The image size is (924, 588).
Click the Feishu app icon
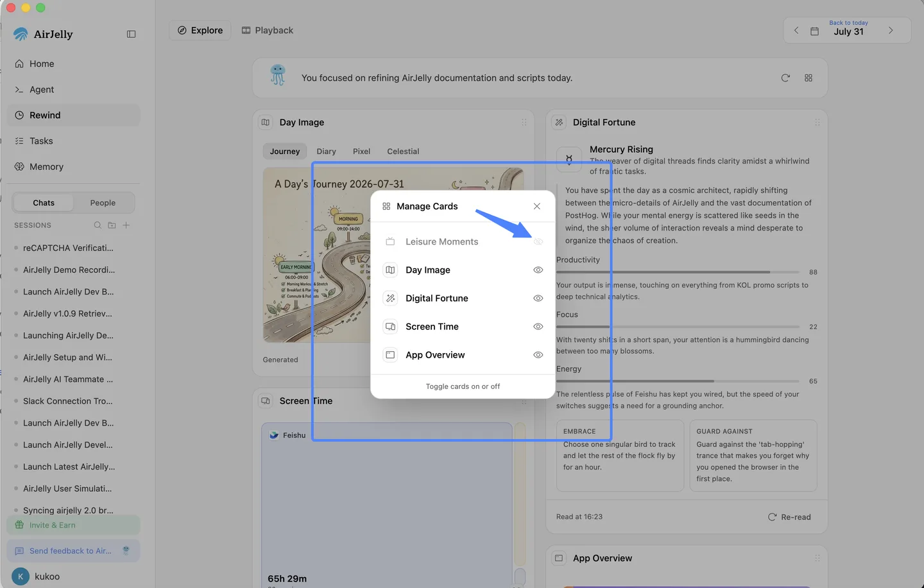[x=274, y=435]
